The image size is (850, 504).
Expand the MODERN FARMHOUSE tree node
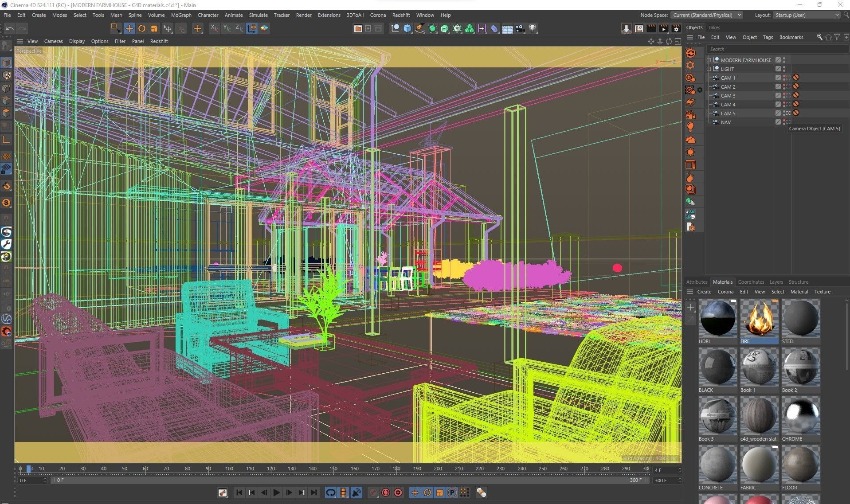[x=709, y=60]
